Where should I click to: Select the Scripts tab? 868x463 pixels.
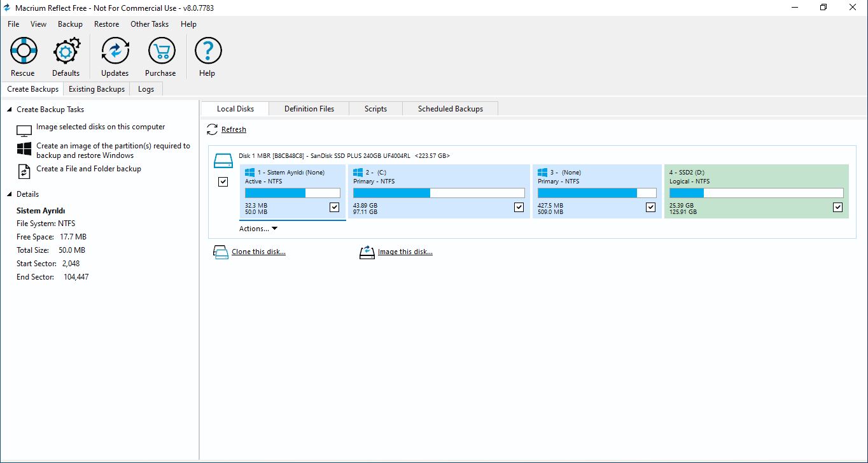[375, 109]
